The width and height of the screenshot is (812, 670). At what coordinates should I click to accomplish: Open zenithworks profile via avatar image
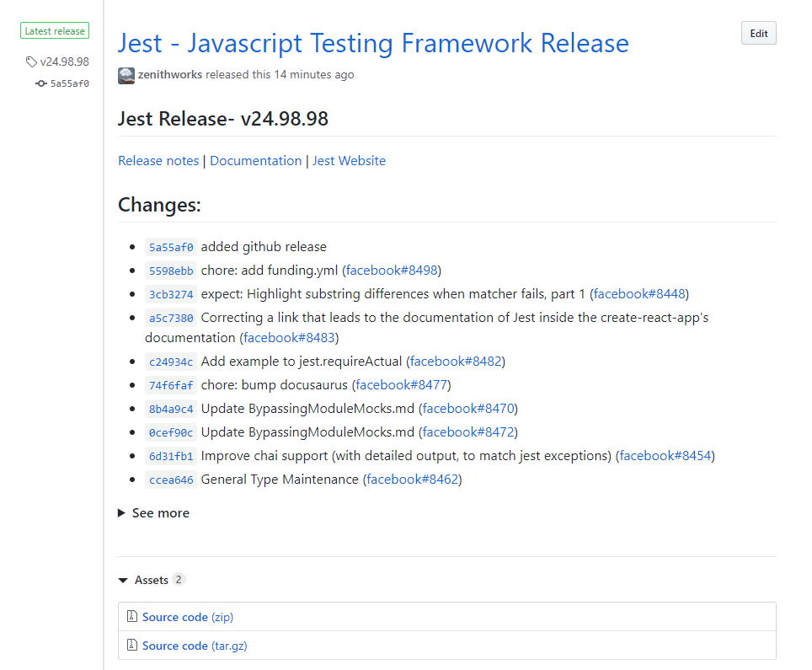point(126,76)
